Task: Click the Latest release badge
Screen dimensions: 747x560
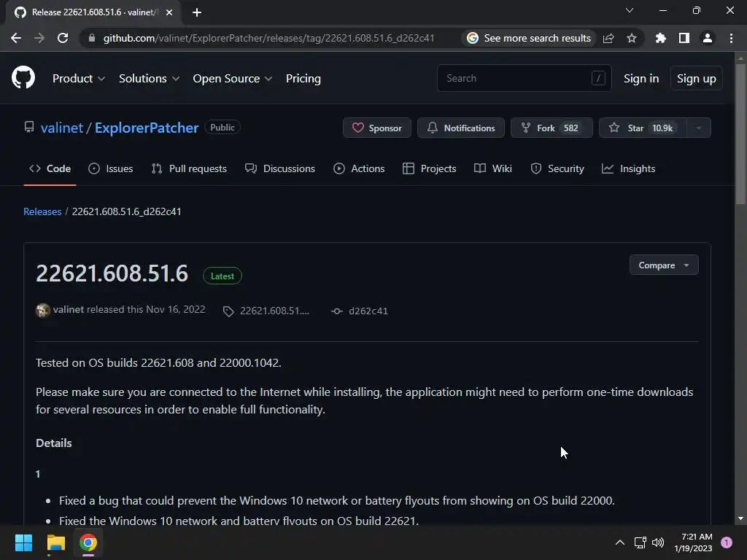Action: (x=222, y=276)
